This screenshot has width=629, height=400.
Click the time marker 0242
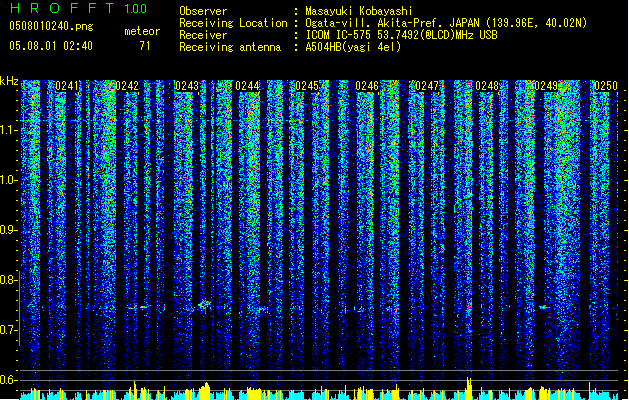(x=127, y=86)
